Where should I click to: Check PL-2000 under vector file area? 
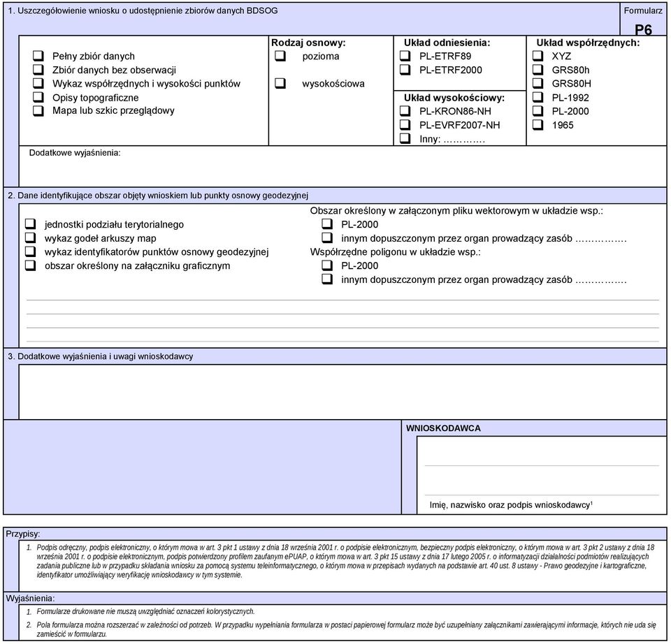(x=327, y=224)
